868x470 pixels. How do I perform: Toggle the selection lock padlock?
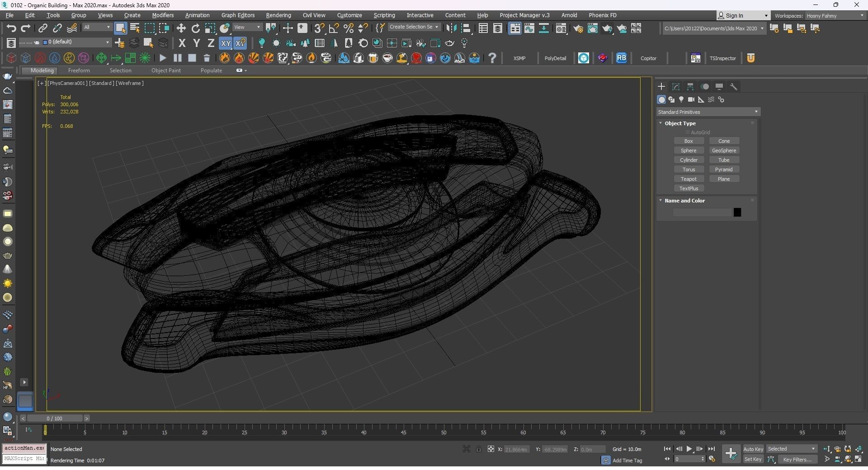tap(478, 449)
